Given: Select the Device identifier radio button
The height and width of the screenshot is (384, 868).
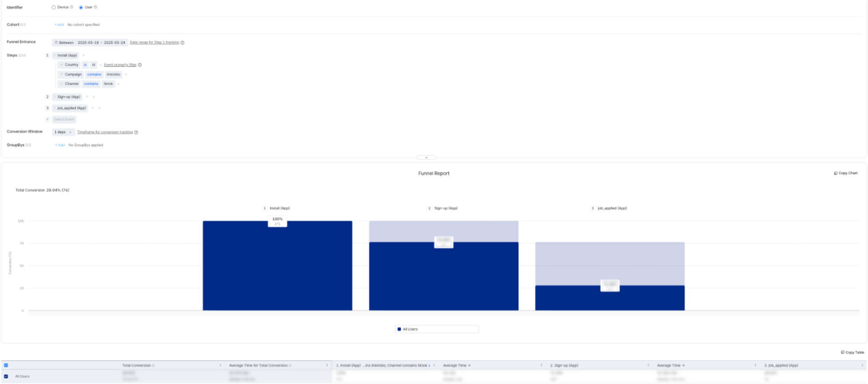Looking at the screenshot, I should (54, 8).
